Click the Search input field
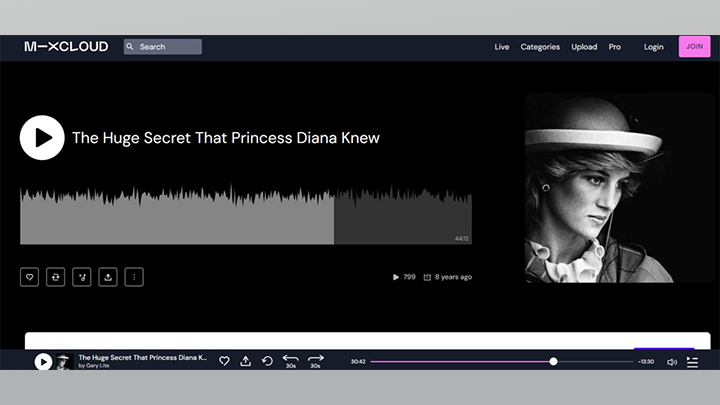The image size is (720, 405). [163, 46]
